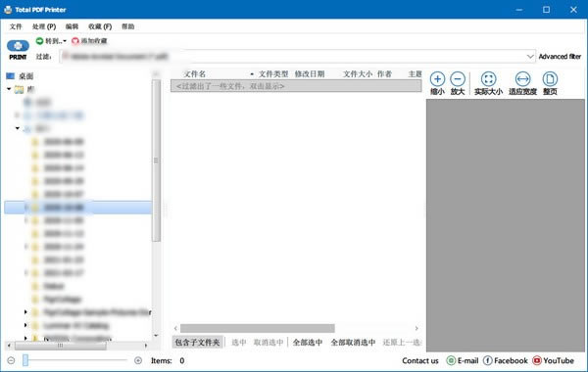
Task: Click the file list scroll left arrow
Action: pos(175,328)
